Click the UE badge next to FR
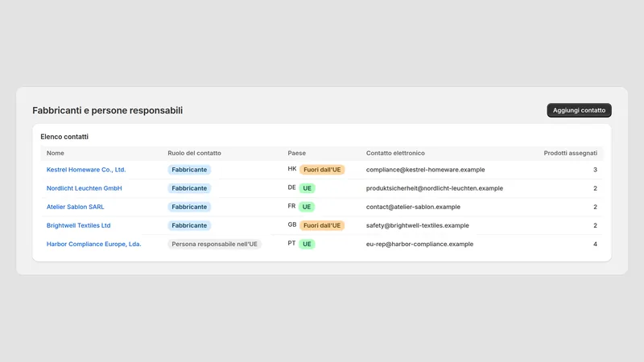The height and width of the screenshot is (362, 644). click(307, 207)
